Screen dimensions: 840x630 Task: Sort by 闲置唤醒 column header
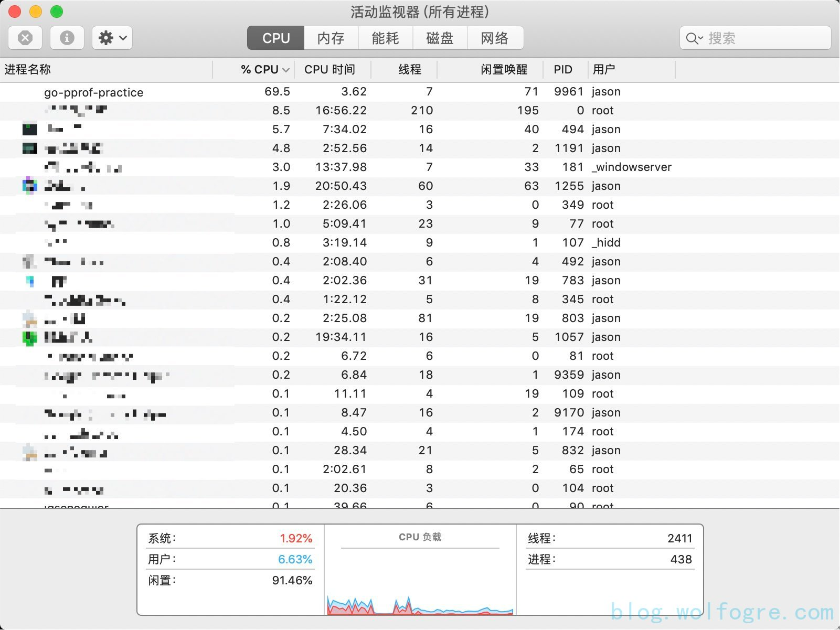(504, 69)
